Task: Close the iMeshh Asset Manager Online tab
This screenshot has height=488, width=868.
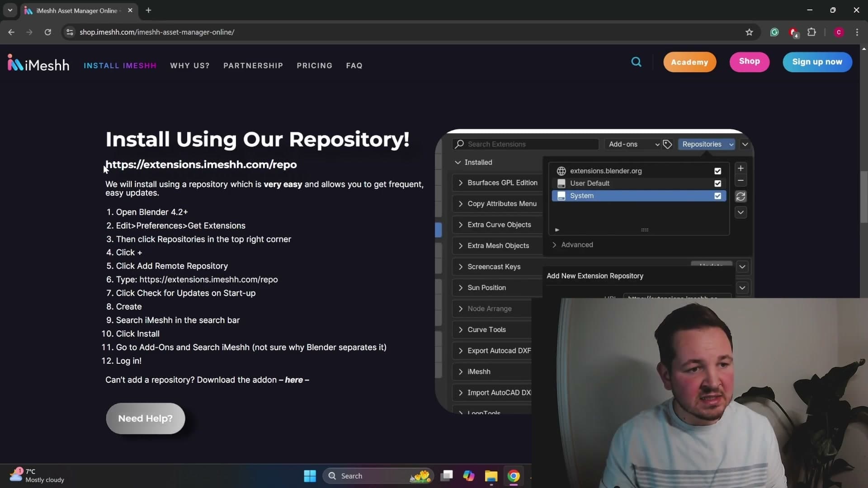Action: [130, 10]
